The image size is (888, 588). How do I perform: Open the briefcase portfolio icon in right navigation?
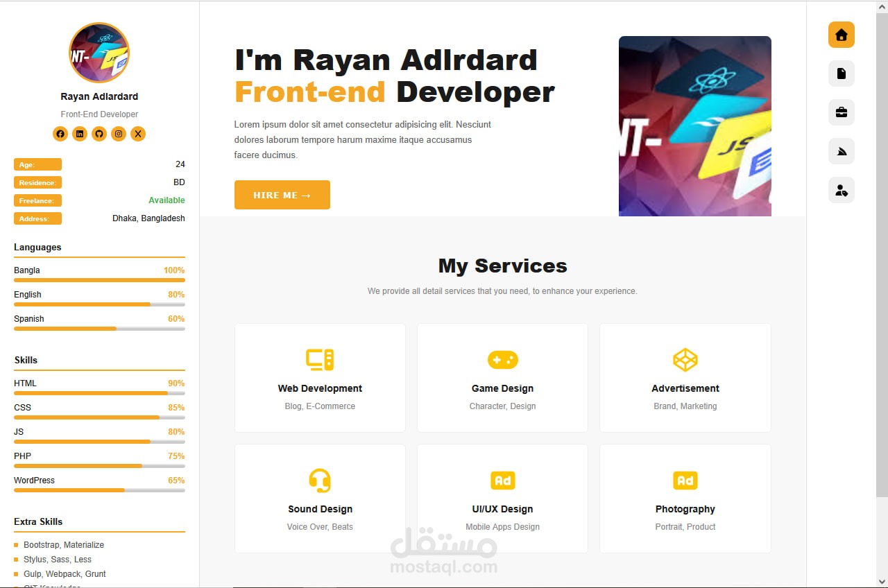[x=842, y=112]
